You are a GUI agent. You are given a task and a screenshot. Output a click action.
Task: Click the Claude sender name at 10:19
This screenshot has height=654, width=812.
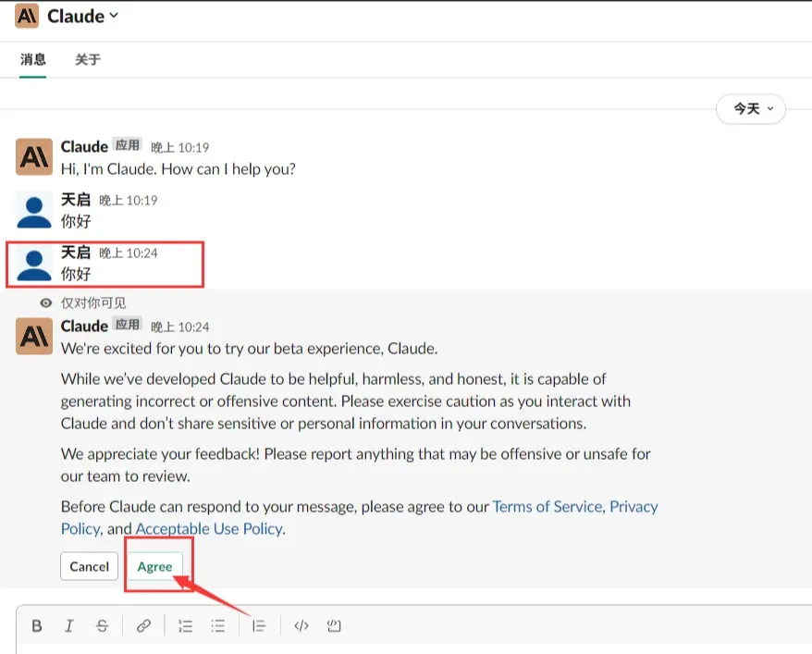tap(84, 146)
